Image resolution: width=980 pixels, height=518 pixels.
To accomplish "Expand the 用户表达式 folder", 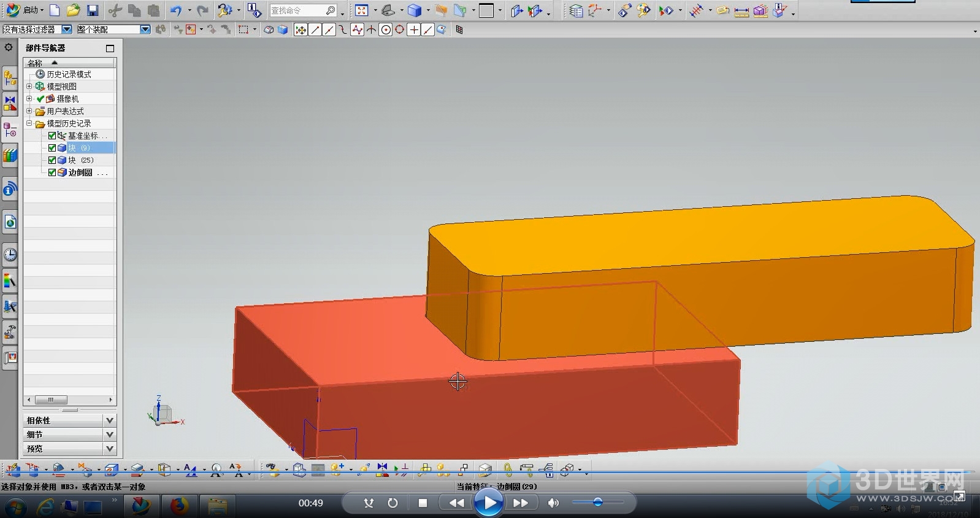I will 29,111.
